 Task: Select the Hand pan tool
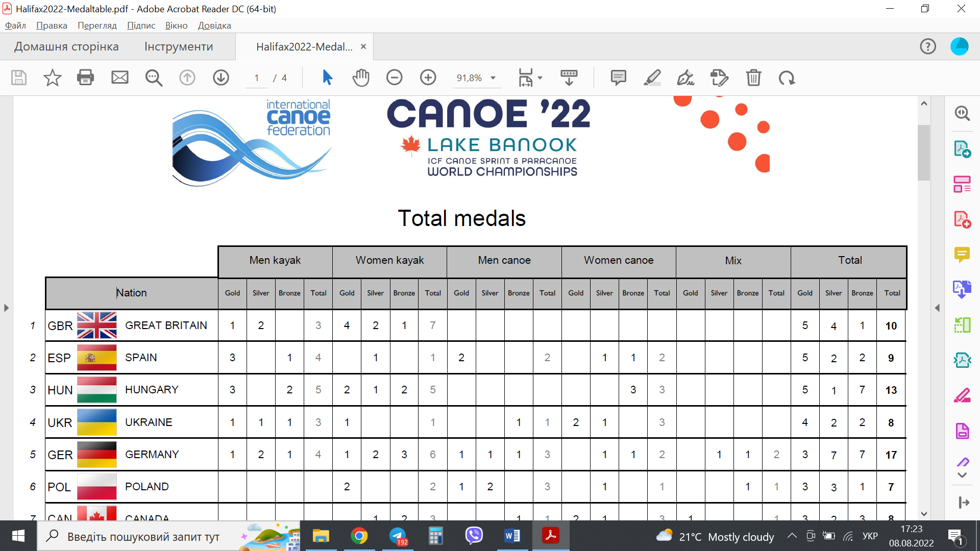[x=360, y=78]
